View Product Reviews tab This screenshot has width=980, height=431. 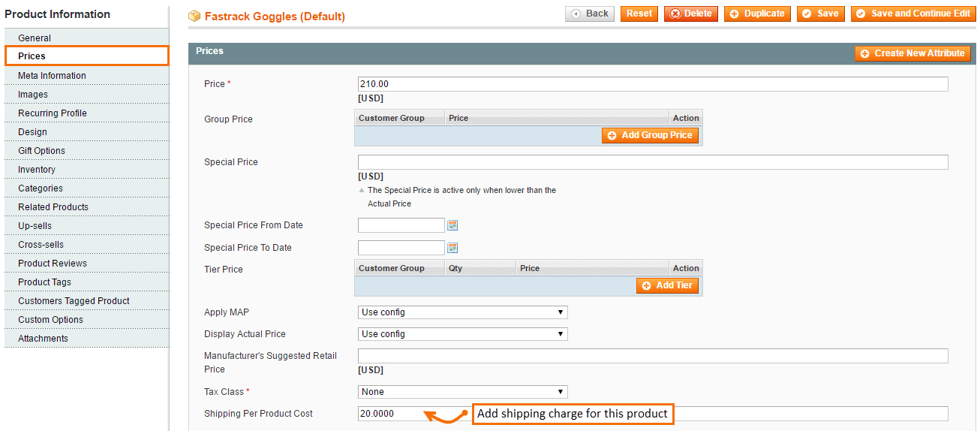(x=86, y=263)
